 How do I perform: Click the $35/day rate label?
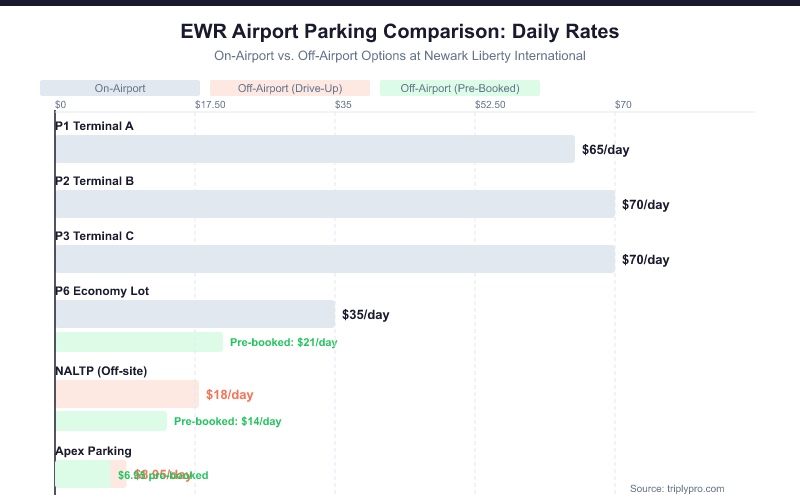click(365, 314)
